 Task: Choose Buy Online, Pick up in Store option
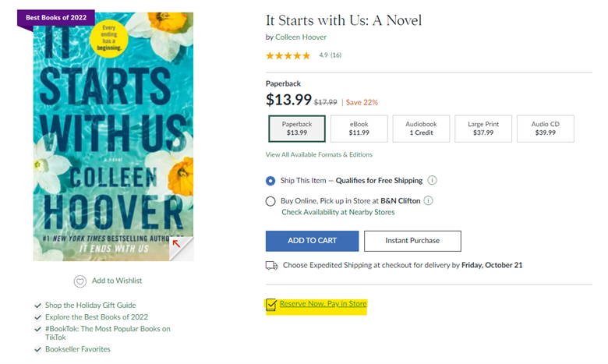270,201
